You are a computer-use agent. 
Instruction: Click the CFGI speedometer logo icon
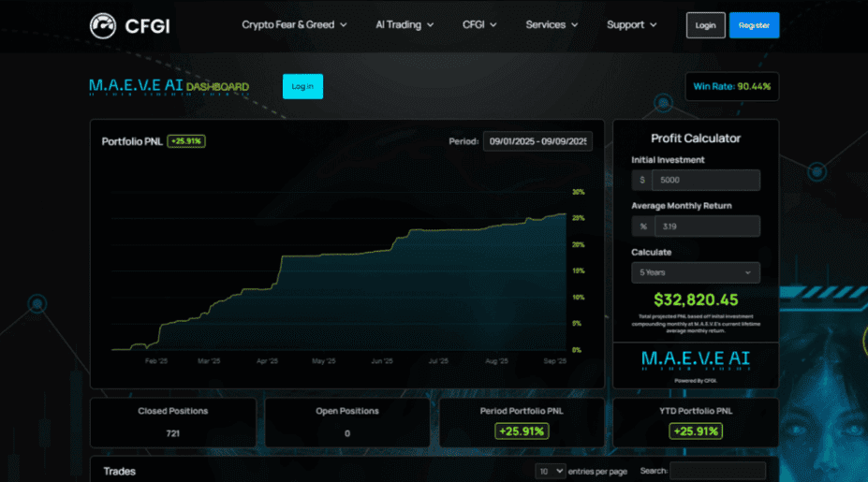(102, 25)
